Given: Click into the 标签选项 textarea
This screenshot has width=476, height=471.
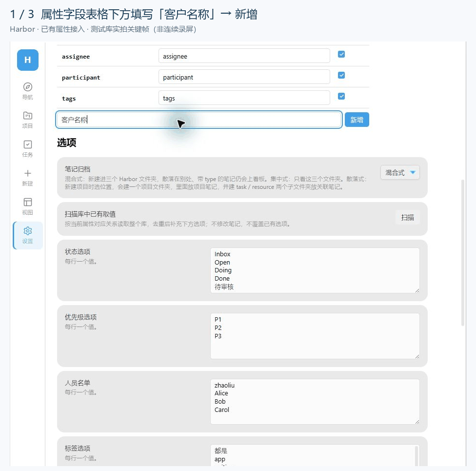Looking at the screenshot, I should [315, 455].
